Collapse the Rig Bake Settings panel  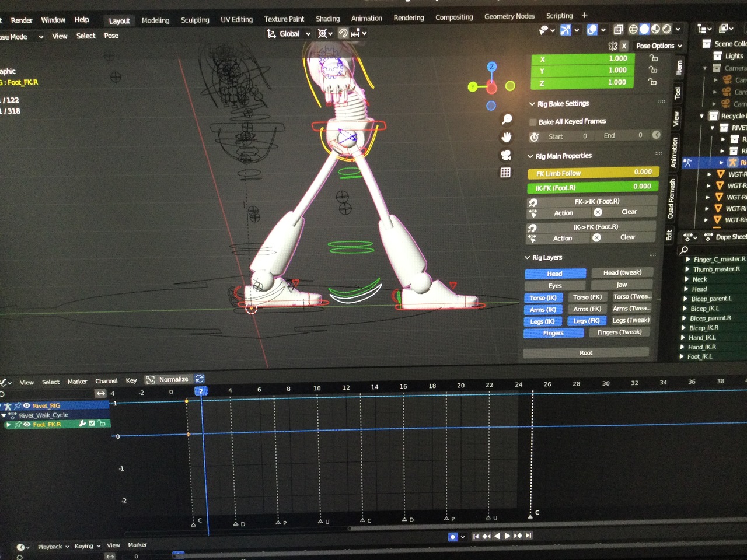(x=532, y=104)
